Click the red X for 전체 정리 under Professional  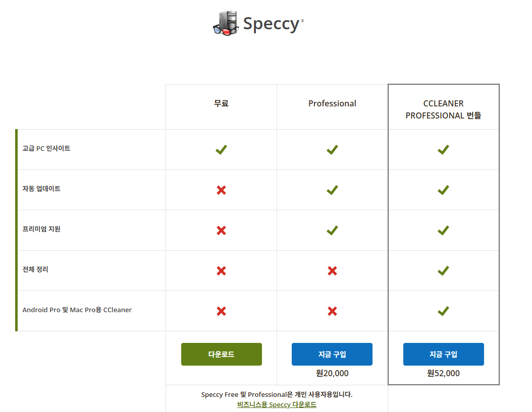coord(332,271)
